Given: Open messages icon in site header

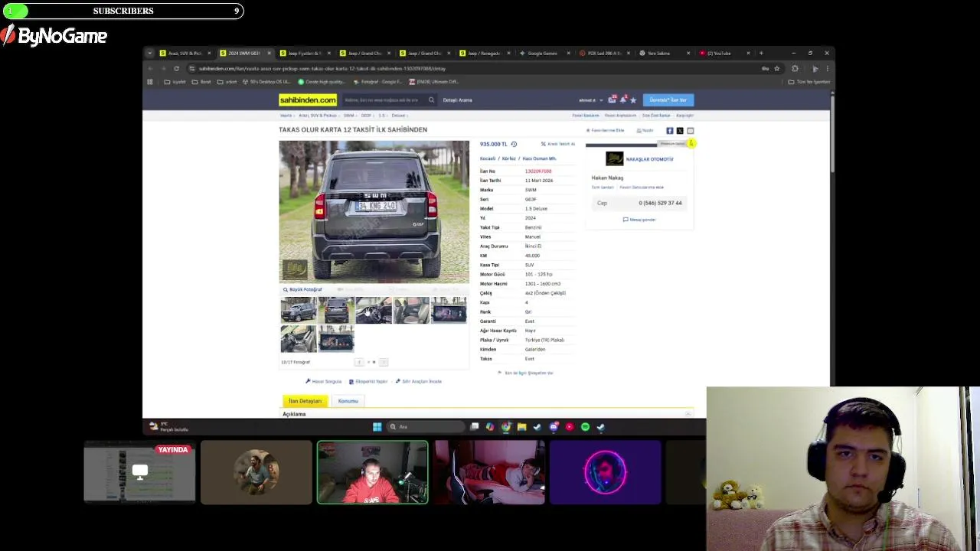Looking at the screenshot, I should click(x=612, y=99).
